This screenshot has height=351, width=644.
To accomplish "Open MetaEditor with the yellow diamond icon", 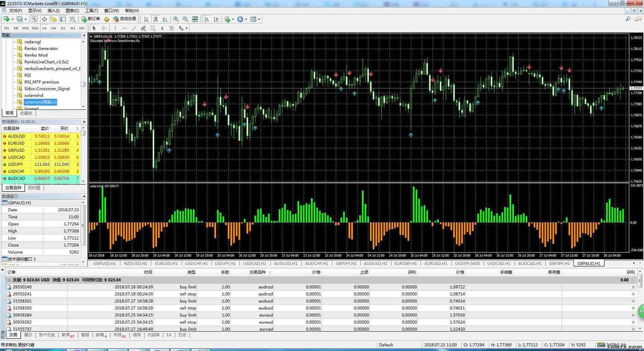I will [x=107, y=19].
